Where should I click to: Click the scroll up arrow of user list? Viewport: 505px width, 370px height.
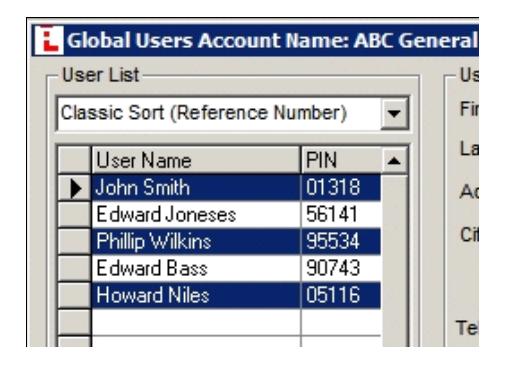coord(394,161)
